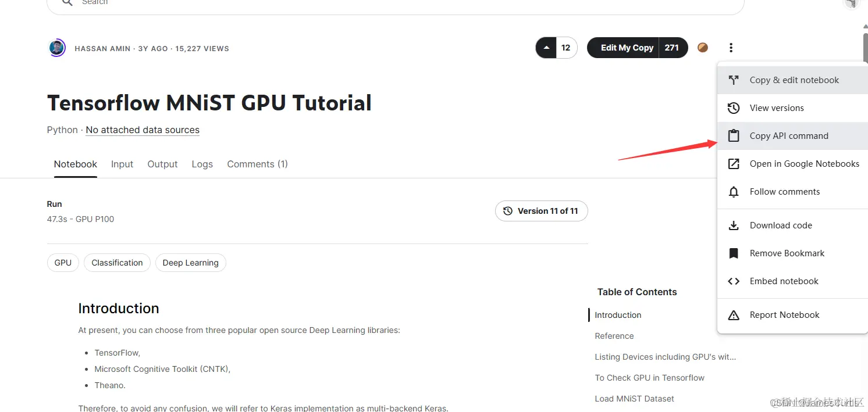Screen dimensions: 868x412
Task: Open No attached data sources link
Action: tap(143, 130)
